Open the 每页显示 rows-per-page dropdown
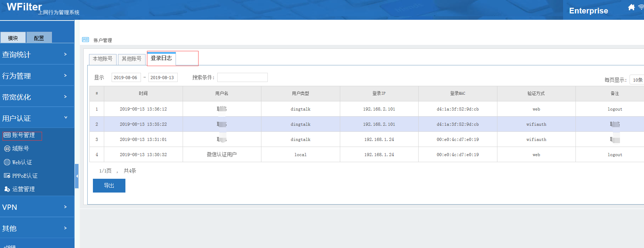The height and width of the screenshot is (248, 644). [x=637, y=80]
